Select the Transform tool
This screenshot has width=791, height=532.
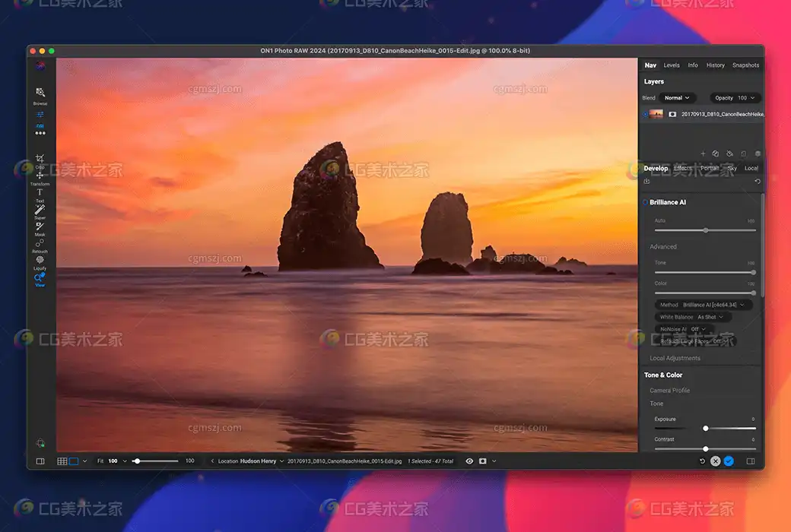coord(40,176)
